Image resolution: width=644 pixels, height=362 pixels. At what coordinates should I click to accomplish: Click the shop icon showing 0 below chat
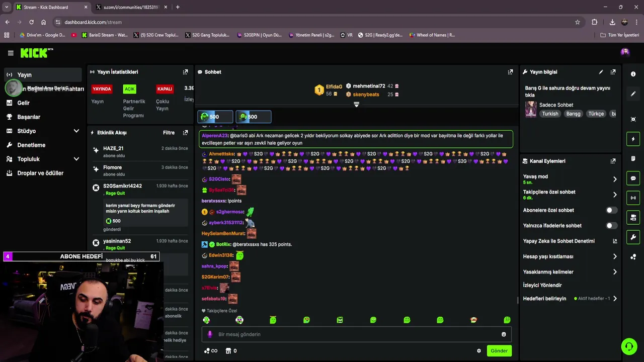[x=231, y=351]
